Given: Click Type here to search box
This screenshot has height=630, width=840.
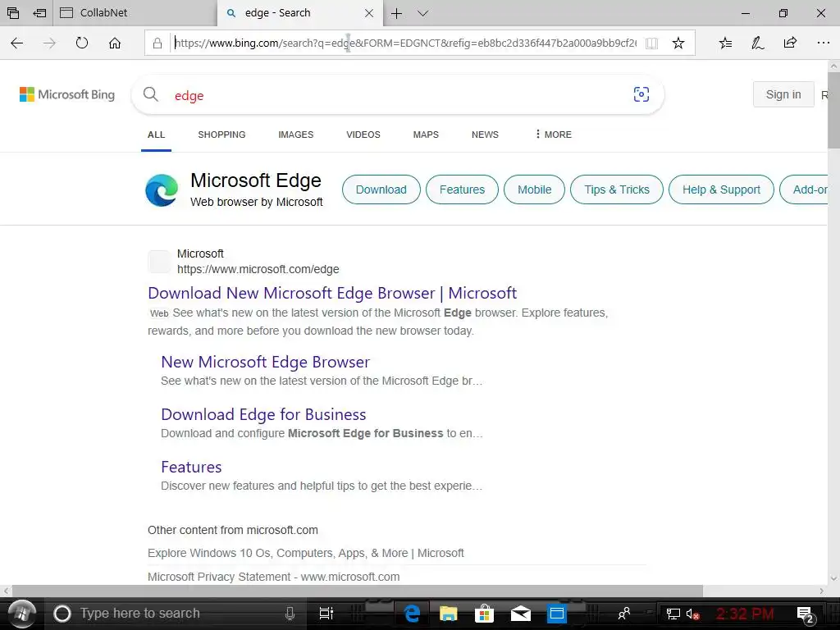Looking at the screenshot, I should point(177,614).
